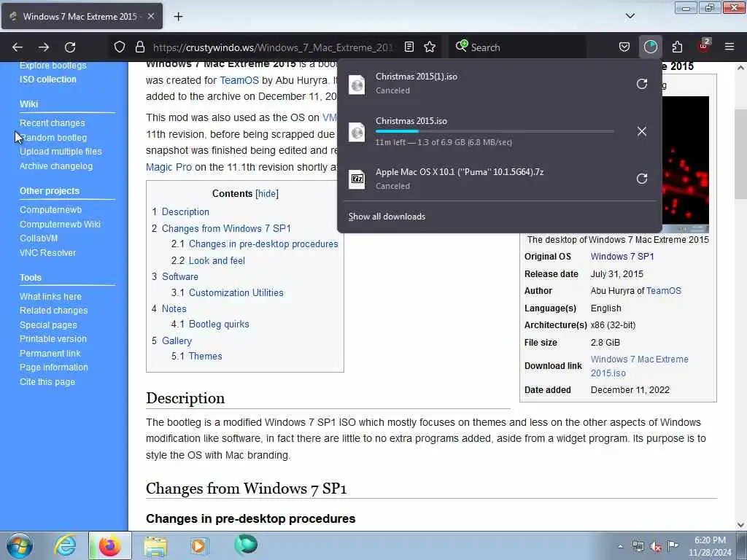Reload the page with refresh icon
The image size is (747, 560).
click(70, 47)
